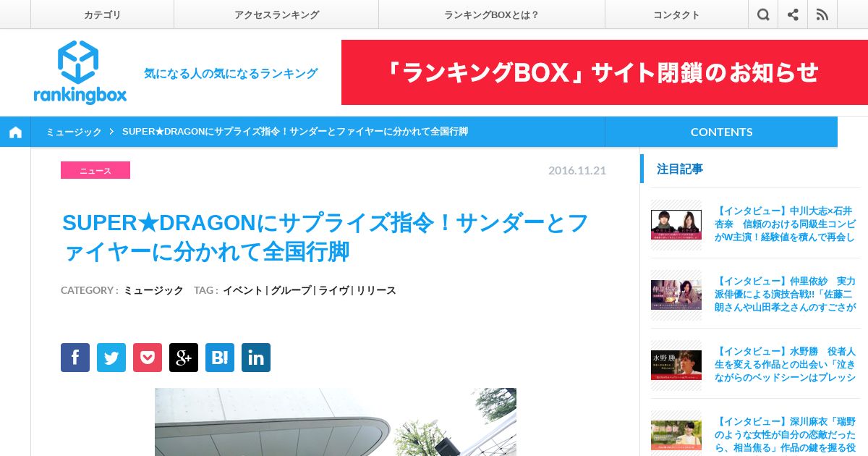Save article to Pocket
Viewport: 868px width, 456px height.
tap(148, 358)
